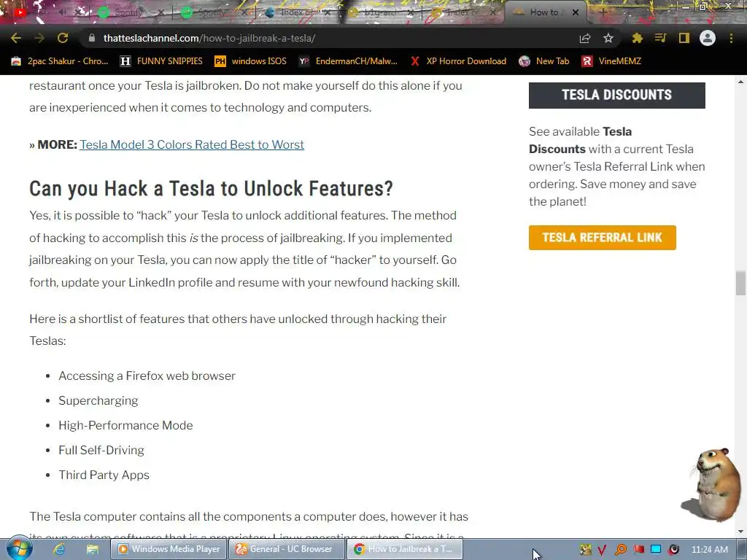Image resolution: width=747 pixels, height=560 pixels.
Task: Switch to Windows Media Player taskbar window
Action: 169,549
